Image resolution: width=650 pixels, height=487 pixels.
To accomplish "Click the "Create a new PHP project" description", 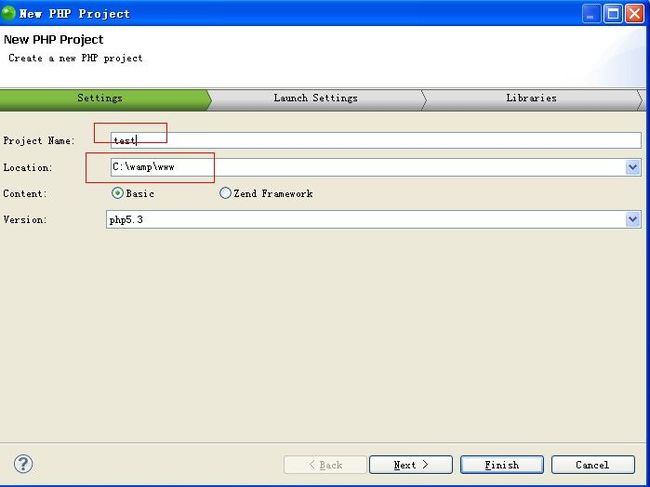I will (75, 58).
